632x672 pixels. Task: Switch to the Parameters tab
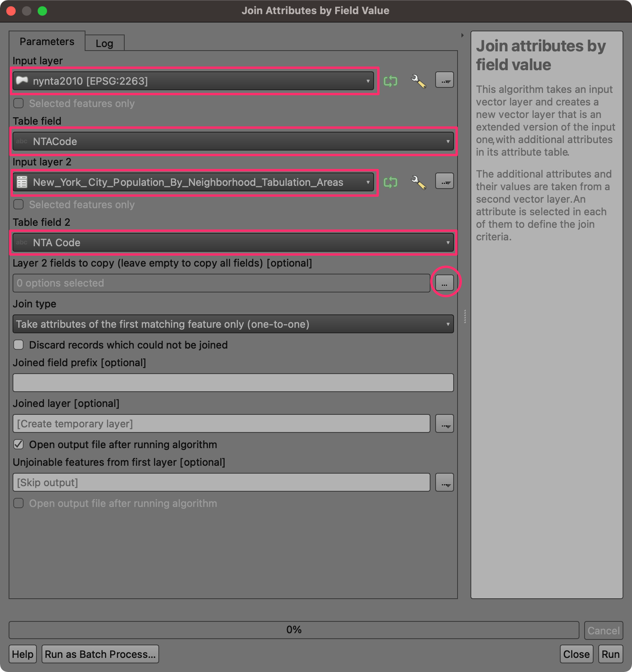tap(47, 42)
